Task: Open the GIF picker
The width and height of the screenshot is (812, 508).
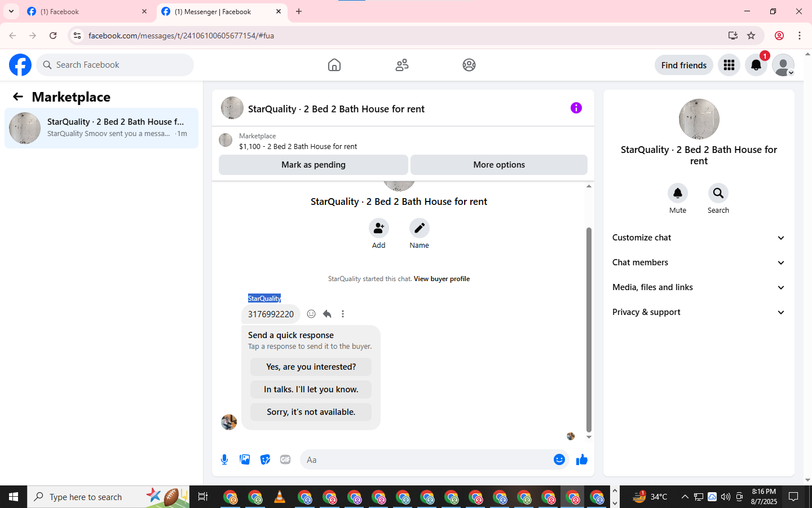Action: click(285, 459)
